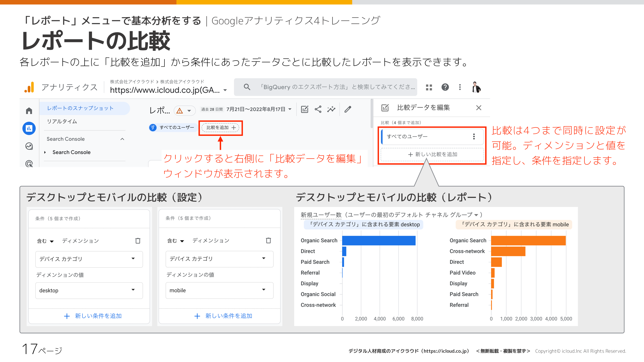This screenshot has width=644, height=362.
Task: Delete the desktop condition via trash icon
Action: [138, 241]
